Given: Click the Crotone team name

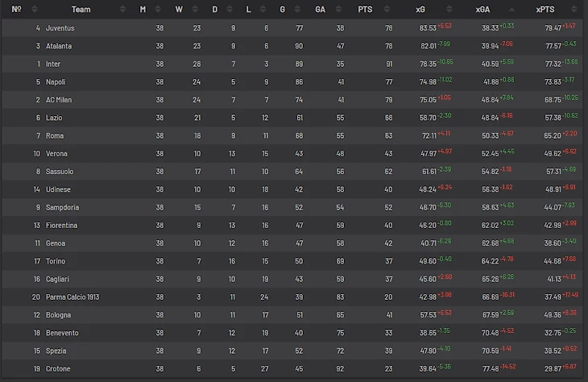Looking at the screenshot, I should (x=58, y=368).
